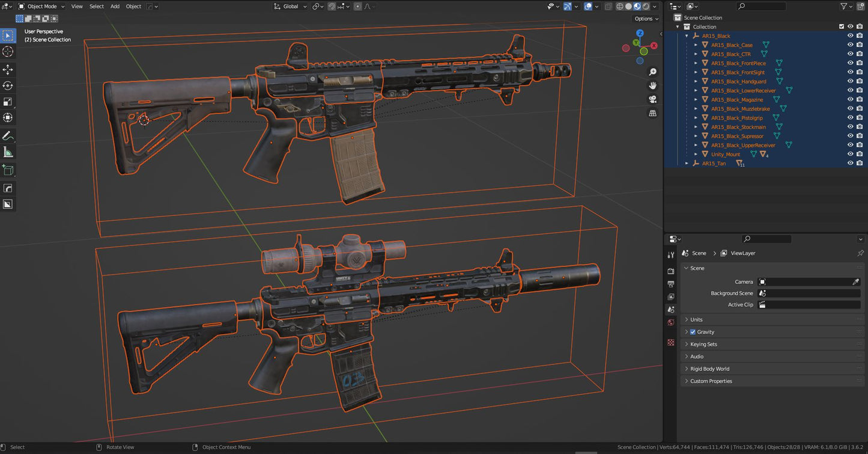This screenshot has width=868, height=454.
Task: Hide the AR15_Black_Magazine object
Action: (850, 99)
